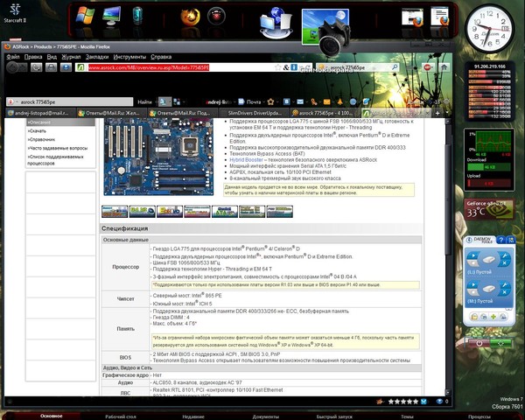Switch to 'asrock 775i65pe - 4 100...' tab

pos(325,113)
